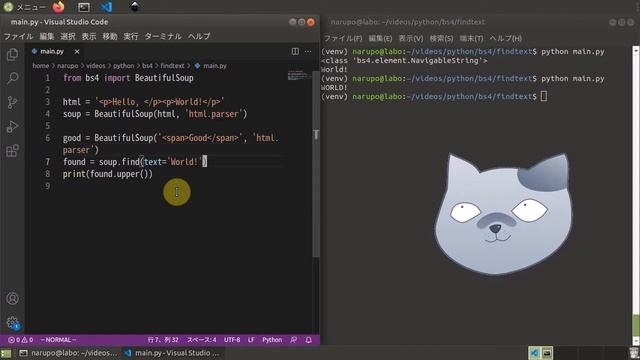Click the line 3 html assignment
Image resolution: width=640 pixels, height=360 pixels.
pos(144,102)
